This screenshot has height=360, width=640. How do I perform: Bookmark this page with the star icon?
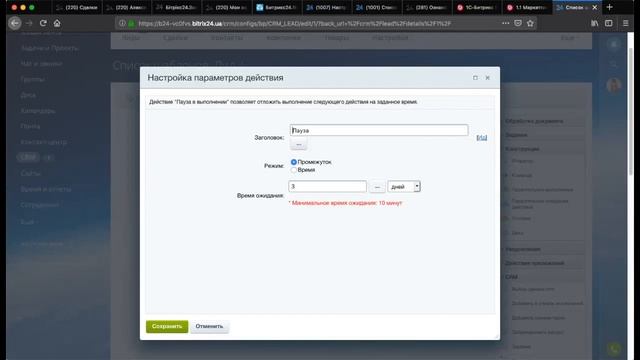pos(530,23)
